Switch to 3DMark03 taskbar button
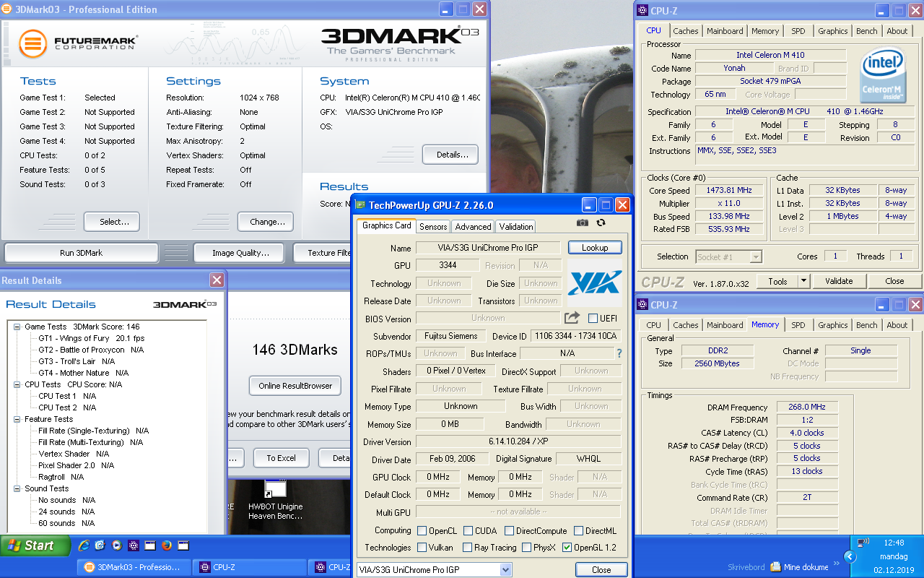The height and width of the screenshot is (578, 924). pyautogui.click(x=134, y=567)
